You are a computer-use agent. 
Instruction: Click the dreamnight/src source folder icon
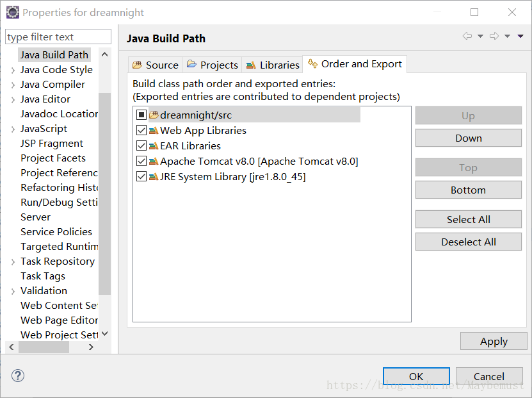coord(154,115)
